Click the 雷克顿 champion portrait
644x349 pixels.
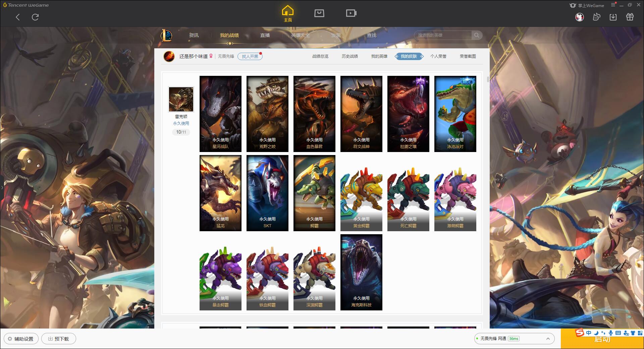tap(181, 99)
